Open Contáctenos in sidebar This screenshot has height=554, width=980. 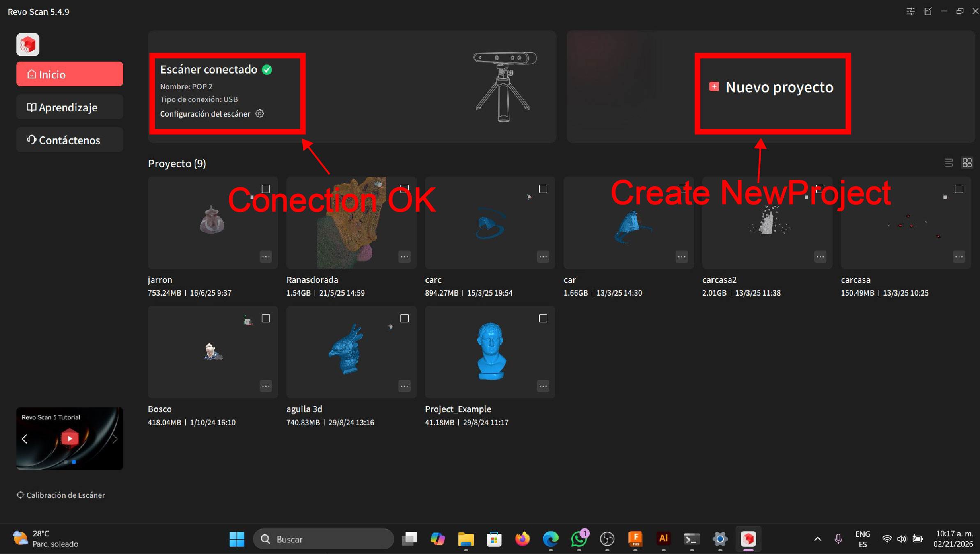click(69, 140)
